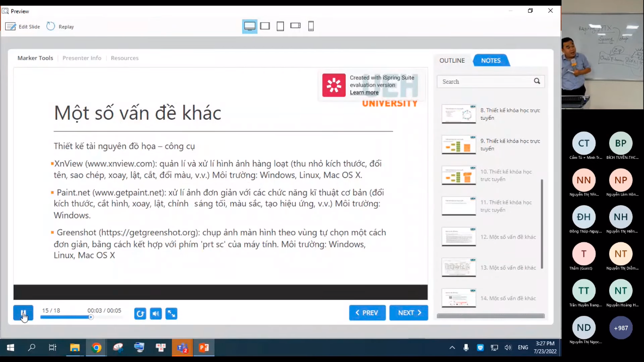Click the TT participant avatar
The image size is (644, 362).
click(584, 291)
